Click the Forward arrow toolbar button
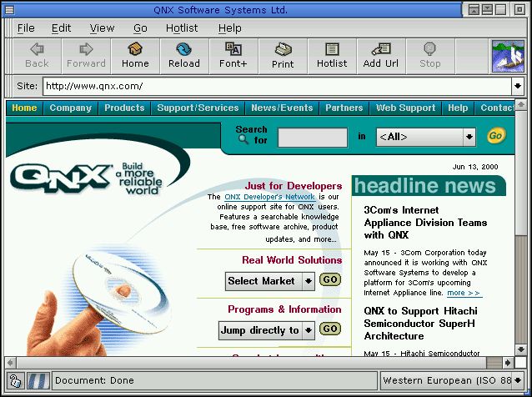This screenshot has width=532, height=397. pyautogui.click(x=86, y=56)
